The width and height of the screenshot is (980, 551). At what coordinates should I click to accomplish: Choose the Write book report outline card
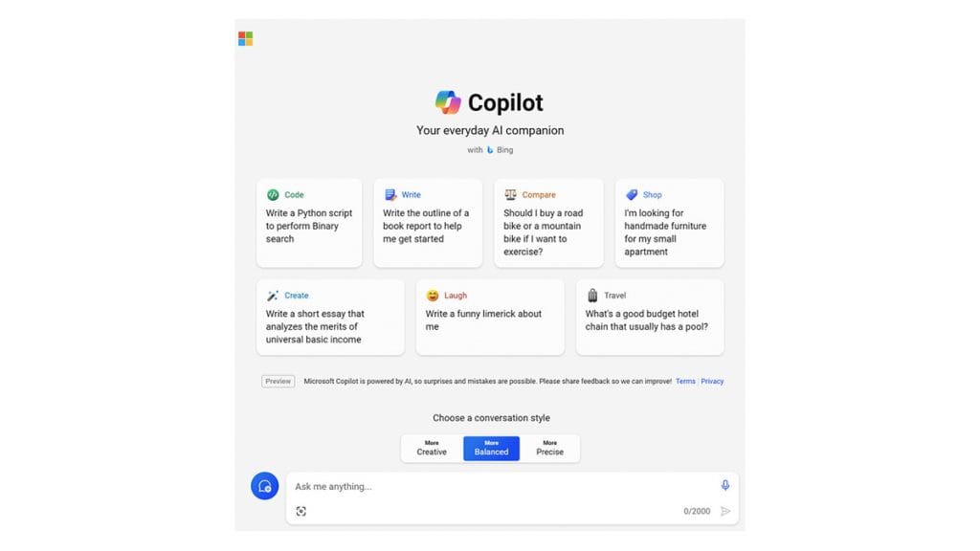[x=427, y=223]
